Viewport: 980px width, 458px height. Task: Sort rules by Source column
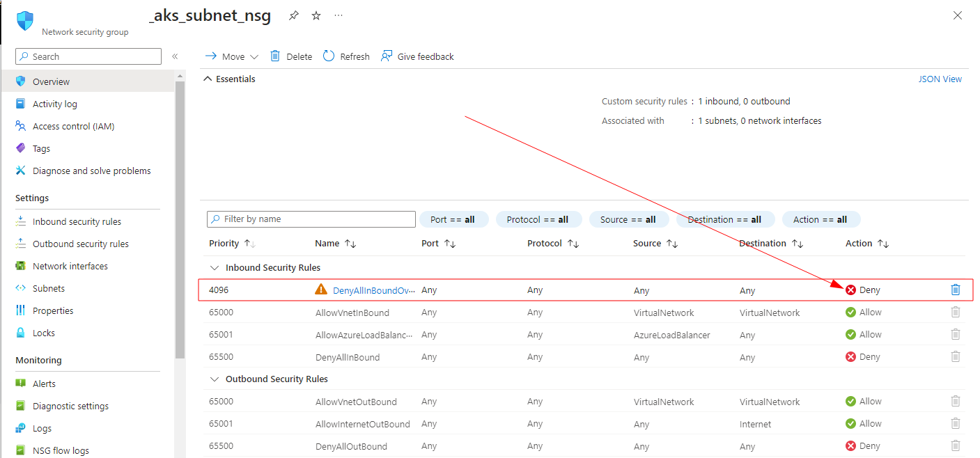(655, 244)
